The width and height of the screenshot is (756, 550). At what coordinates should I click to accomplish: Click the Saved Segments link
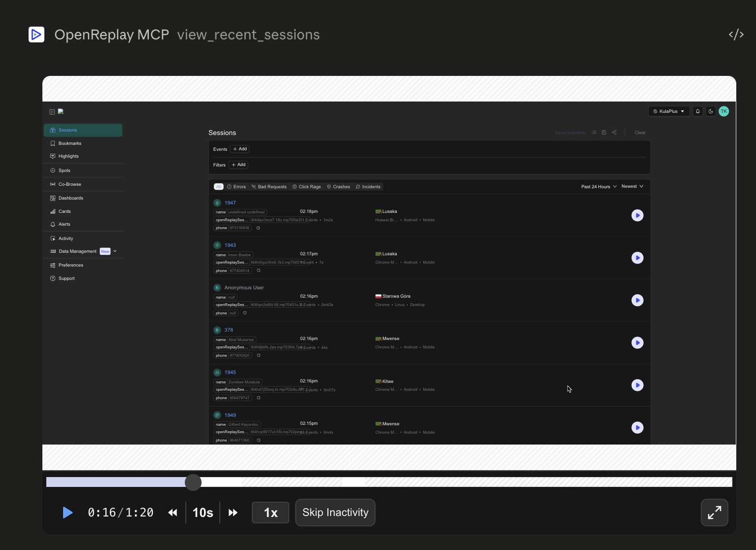click(x=570, y=133)
